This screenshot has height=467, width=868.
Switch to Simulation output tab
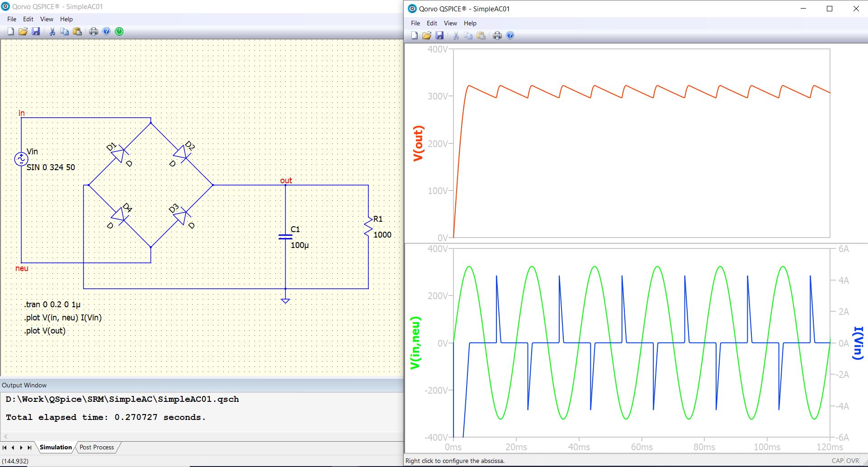click(56, 447)
